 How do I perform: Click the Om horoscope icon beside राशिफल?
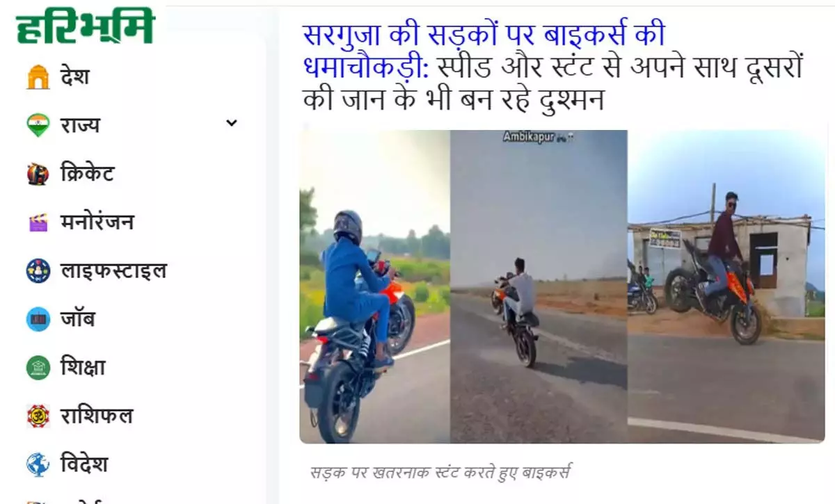click(x=38, y=416)
